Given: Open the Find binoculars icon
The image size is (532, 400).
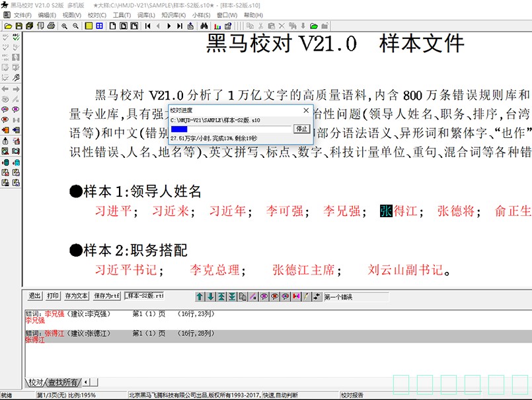Looking at the screenshot, I should (204, 26).
